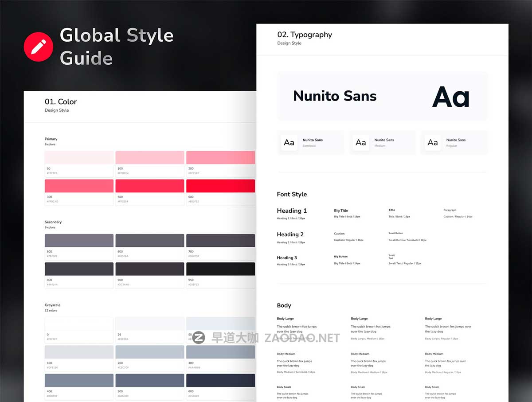Click the Nunito Sans Regular Aa tile
532x402 pixels.
433,143
